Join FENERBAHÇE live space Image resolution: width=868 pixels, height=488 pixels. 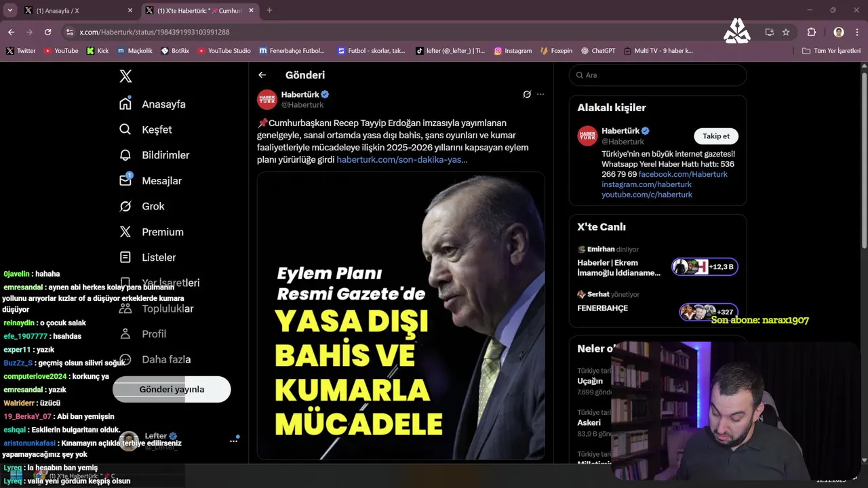(657, 307)
